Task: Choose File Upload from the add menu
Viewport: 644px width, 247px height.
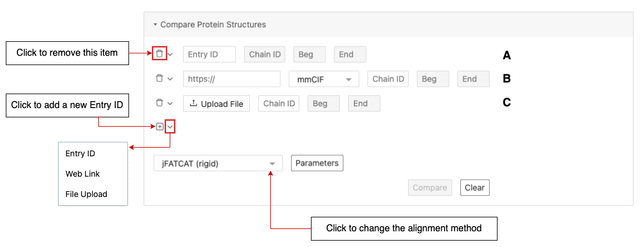Action: point(86,194)
